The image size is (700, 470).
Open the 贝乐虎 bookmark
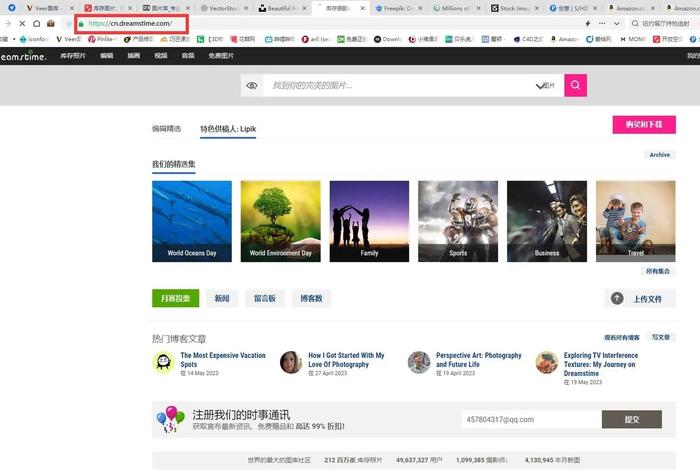click(x=460, y=39)
